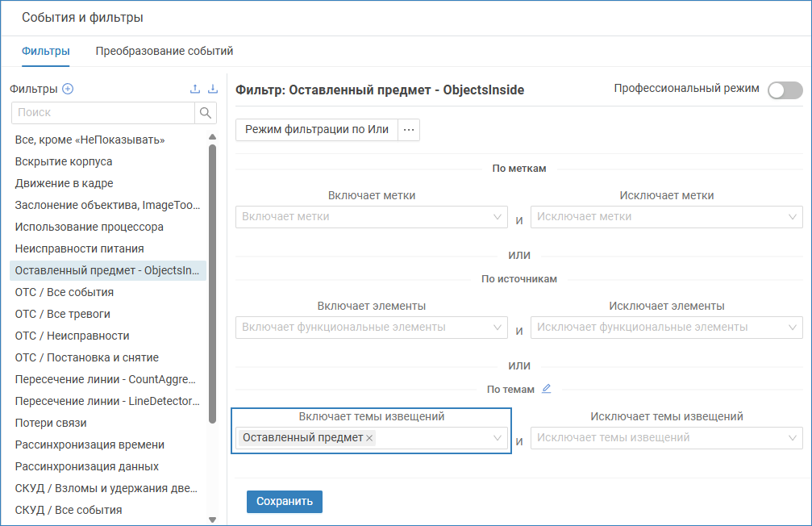Open the three dots filter mode menu
Viewport: 812px width, 526px height.
tap(409, 130)
